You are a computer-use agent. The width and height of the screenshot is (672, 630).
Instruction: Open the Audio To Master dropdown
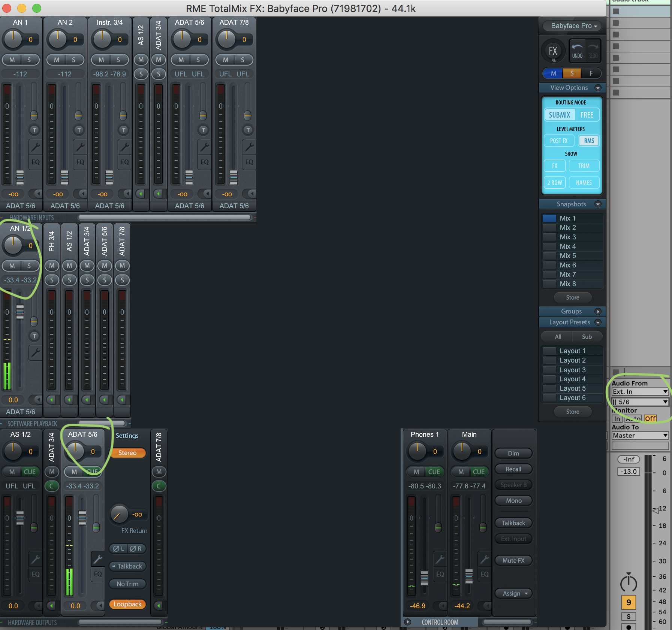coord(640,436)
